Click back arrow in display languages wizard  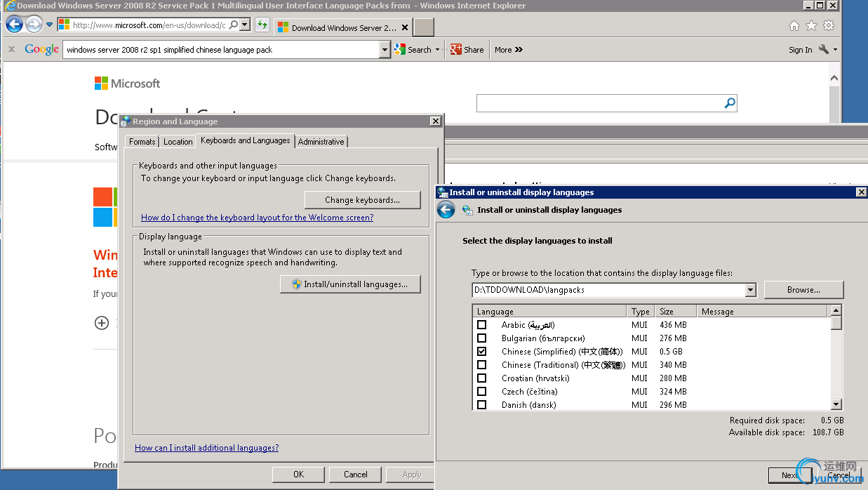click(x=446, y=210)
